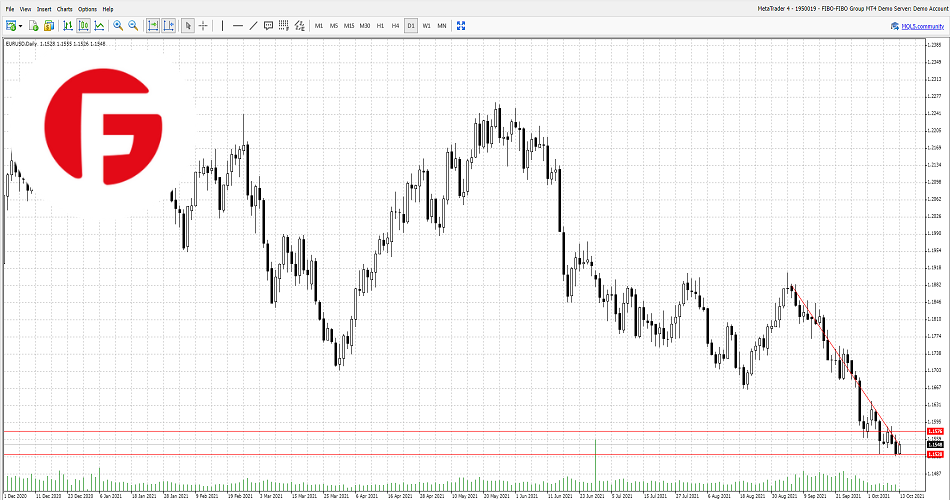Select the M15 timeframe button
The width and height of the screenshot is (950, 500).
pyautogui.click(x=349, y=25)
